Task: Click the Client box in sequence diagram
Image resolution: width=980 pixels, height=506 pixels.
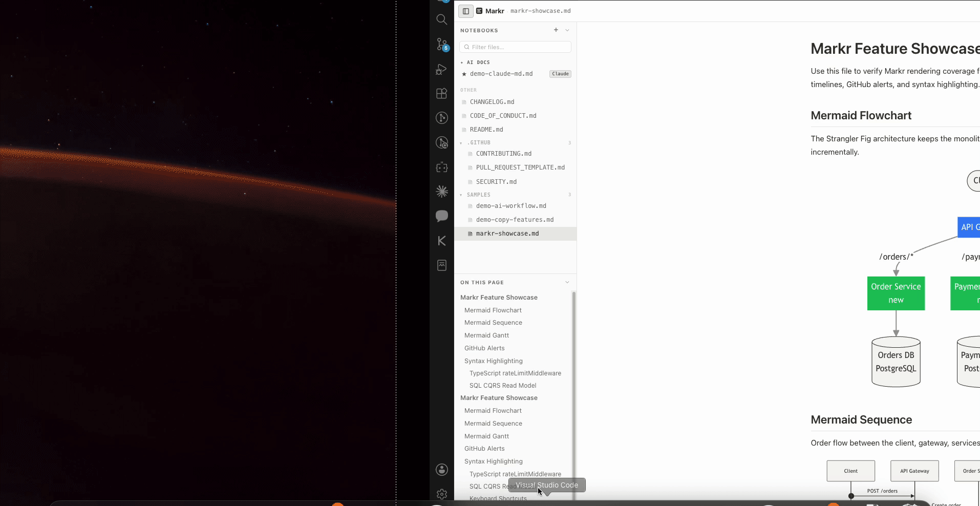Action: pyautogui.click(x=851, y=471)
